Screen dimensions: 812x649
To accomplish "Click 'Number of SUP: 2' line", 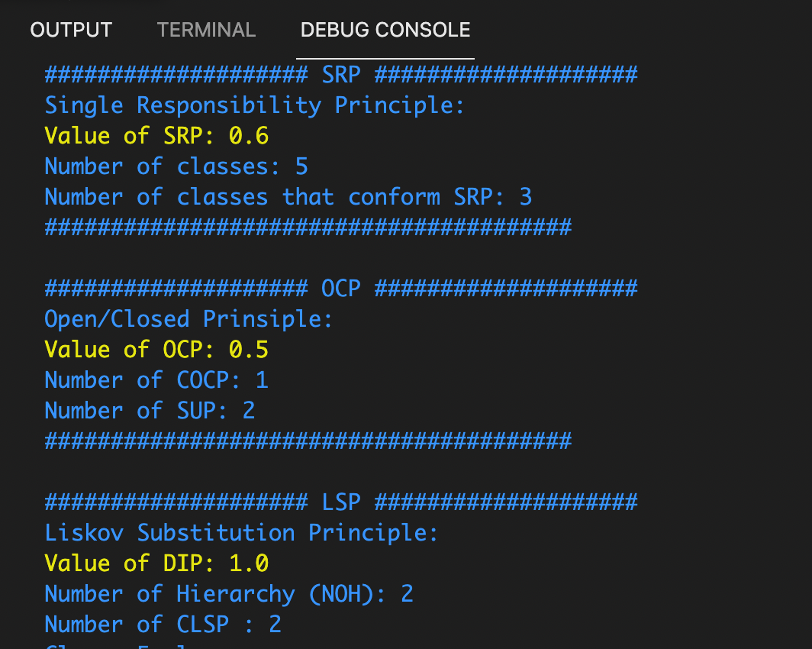I will tap(150, 412).
